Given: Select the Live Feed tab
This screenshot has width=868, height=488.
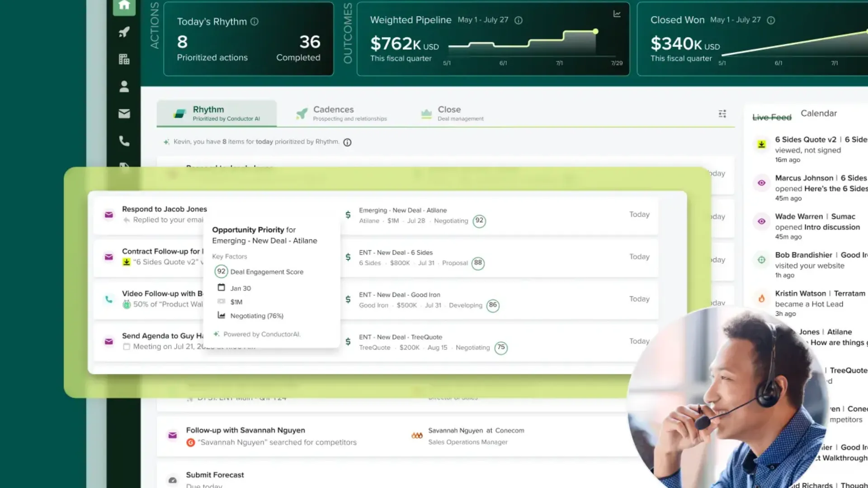Looking at the screenshot, I should coord(771,117).
